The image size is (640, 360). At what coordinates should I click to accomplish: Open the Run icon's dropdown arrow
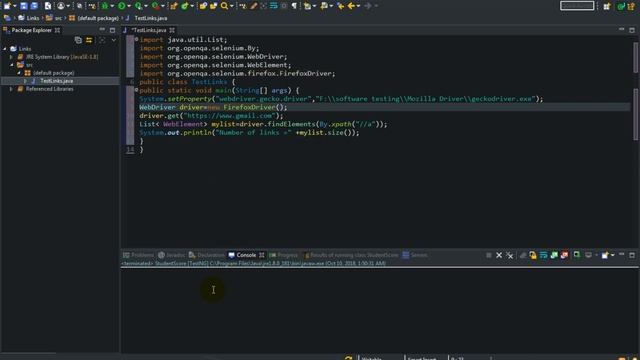129,6
